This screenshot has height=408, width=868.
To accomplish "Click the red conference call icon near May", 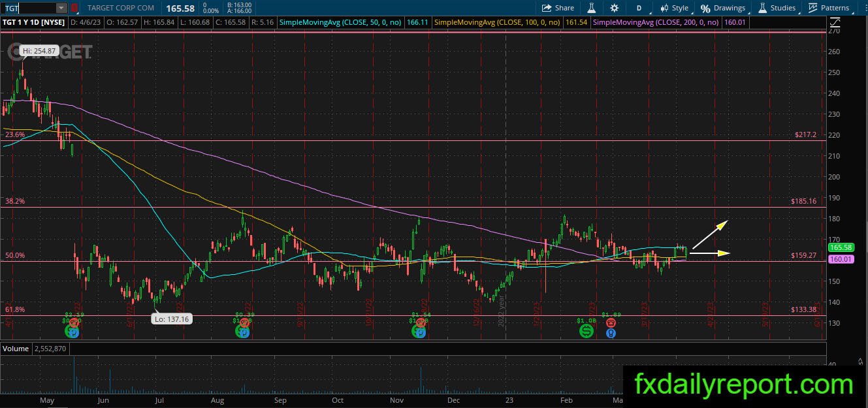I will 73,322.
